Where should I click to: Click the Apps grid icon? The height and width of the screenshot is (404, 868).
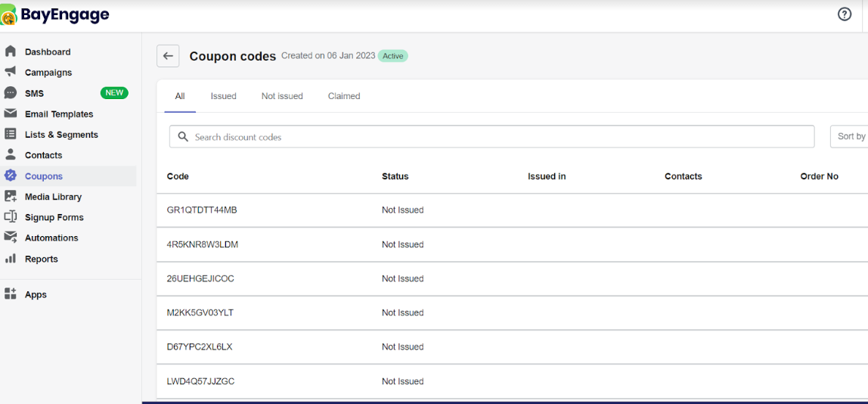point(10,294)
